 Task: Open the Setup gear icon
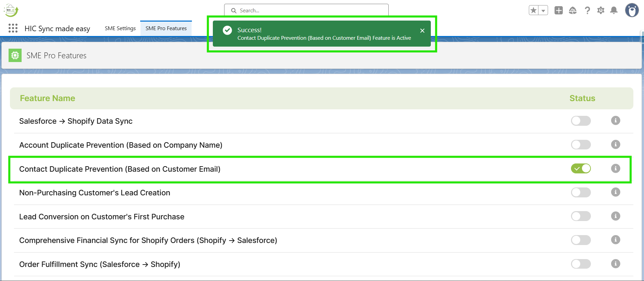[601, 11]
